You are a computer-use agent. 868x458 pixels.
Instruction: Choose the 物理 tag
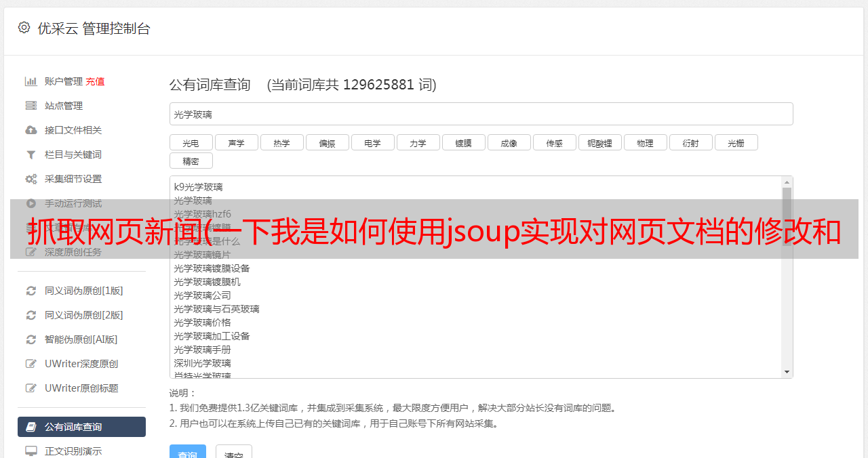[x=645, y=143]
